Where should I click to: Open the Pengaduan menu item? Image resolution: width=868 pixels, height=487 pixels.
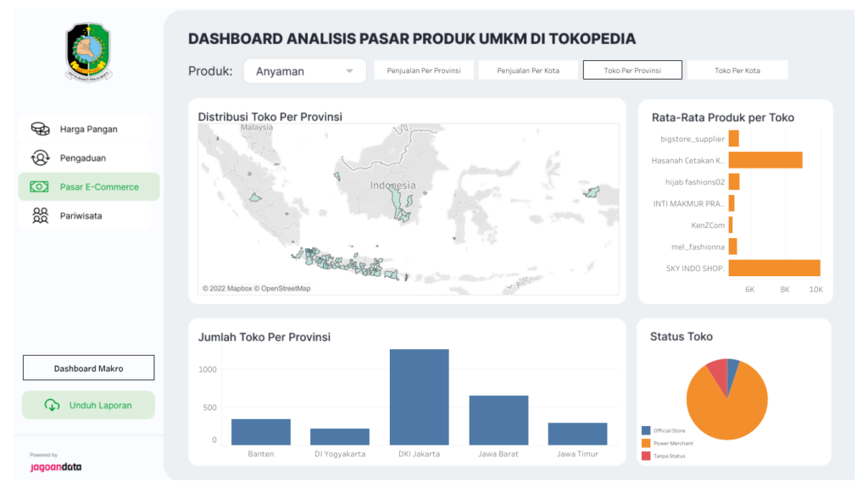(85, 158)
